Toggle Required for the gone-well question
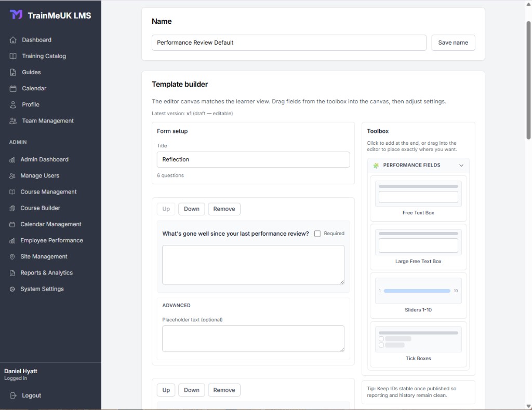Screen dimensions: 532x410 pyautogui.click(x=317, y=234)
